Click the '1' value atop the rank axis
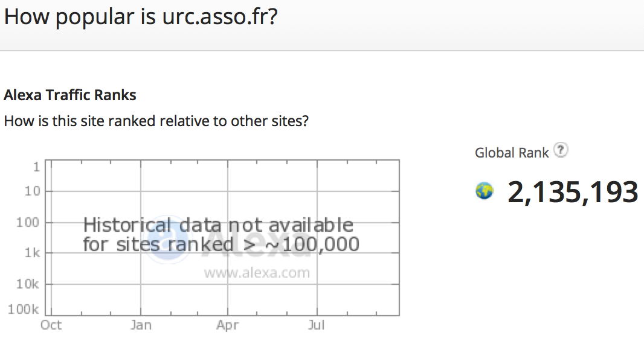Image resolution: width=644 pixels, height=338 pixels. (x=37, y=167)
